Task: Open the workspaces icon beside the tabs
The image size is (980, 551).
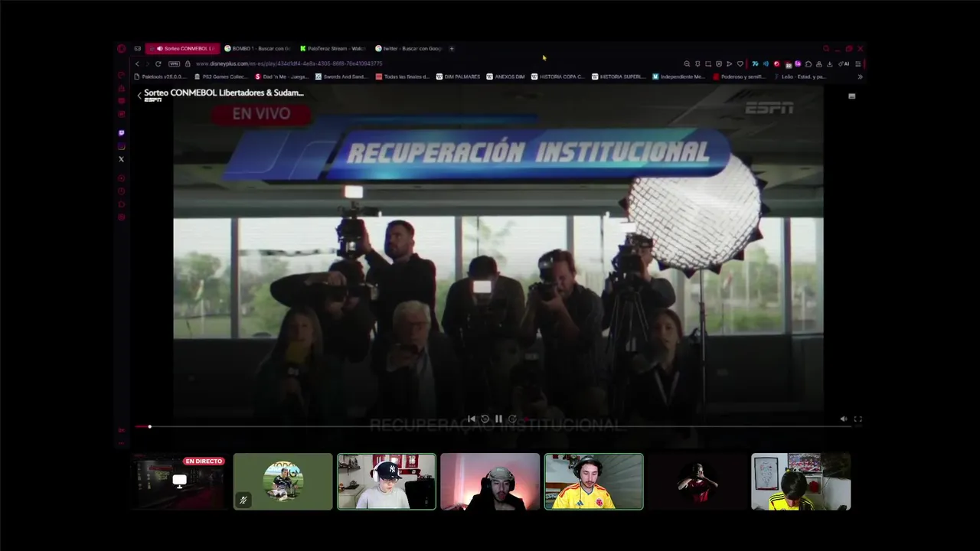Action: coord(138,48)
